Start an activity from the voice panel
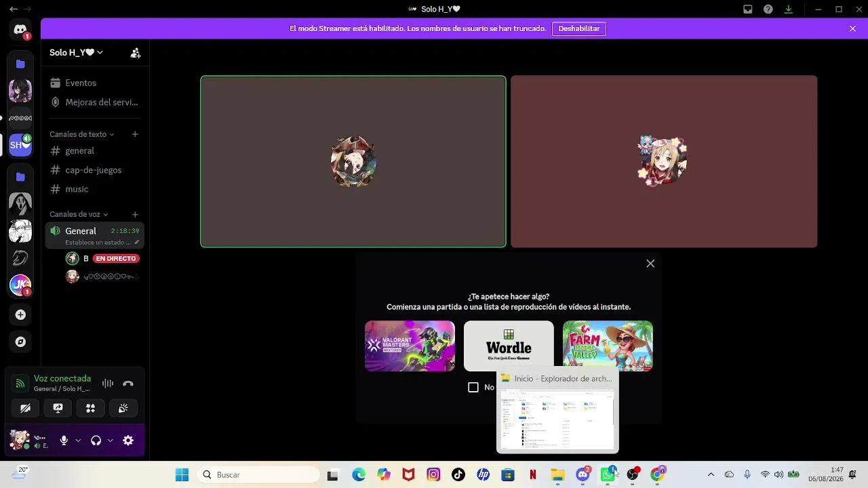This screenshot has width=868, height=488. pos(90,408)
